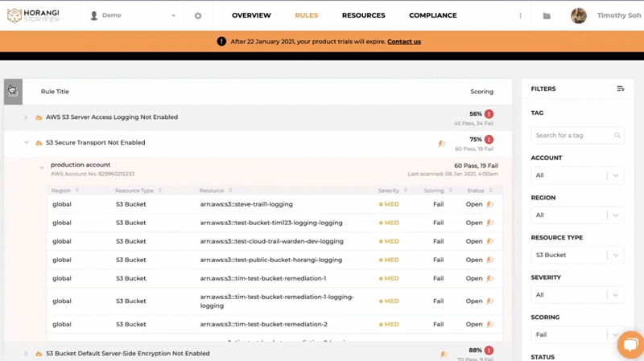Click fail alert icon beside 88% score
This screenshot has width=644, height=361.
click(x=489, y=351)
